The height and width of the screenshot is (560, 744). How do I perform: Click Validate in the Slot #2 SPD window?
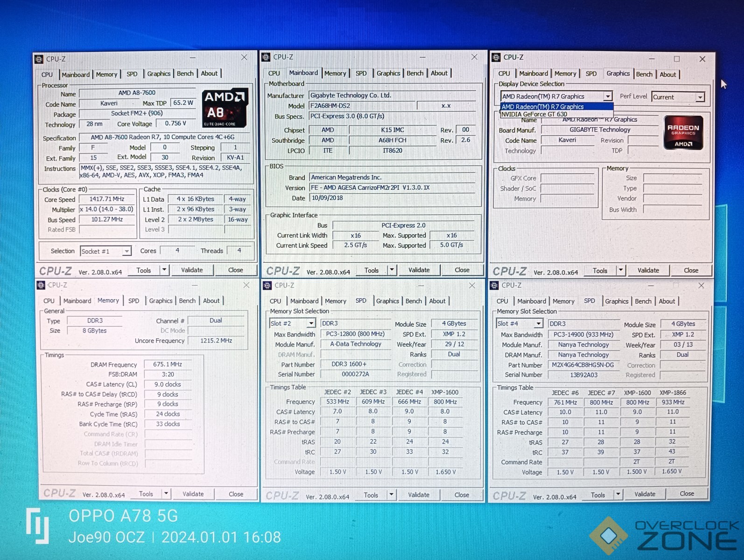tap(419, 495)
